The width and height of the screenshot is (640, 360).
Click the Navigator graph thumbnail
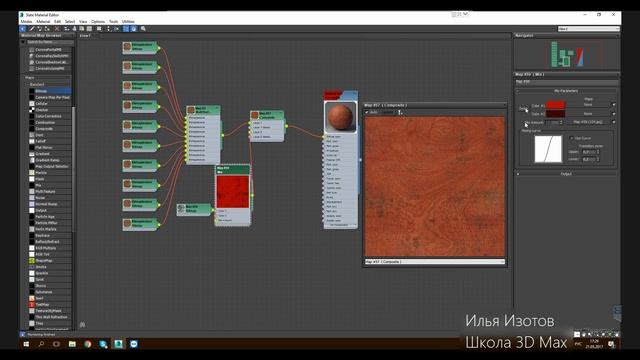point(567,54)
